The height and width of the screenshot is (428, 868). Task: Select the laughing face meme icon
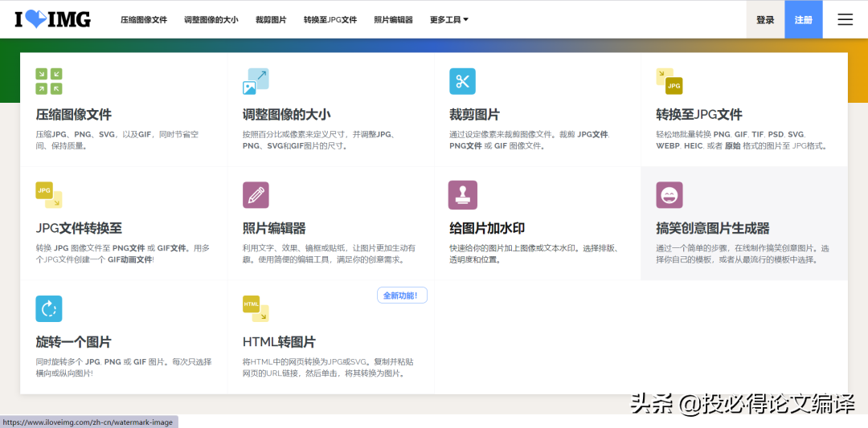click(x=669, y=195)
